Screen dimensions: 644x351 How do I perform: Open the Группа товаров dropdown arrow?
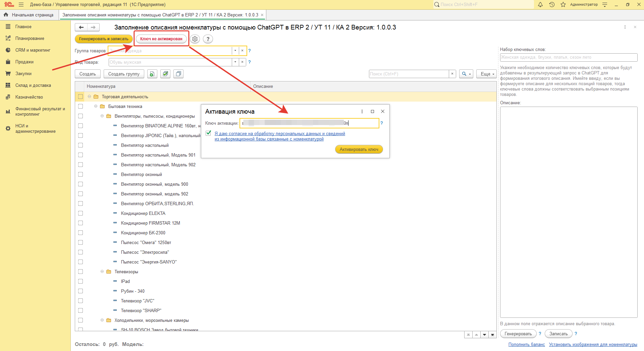pyautogui.click(x=235, y=51)
